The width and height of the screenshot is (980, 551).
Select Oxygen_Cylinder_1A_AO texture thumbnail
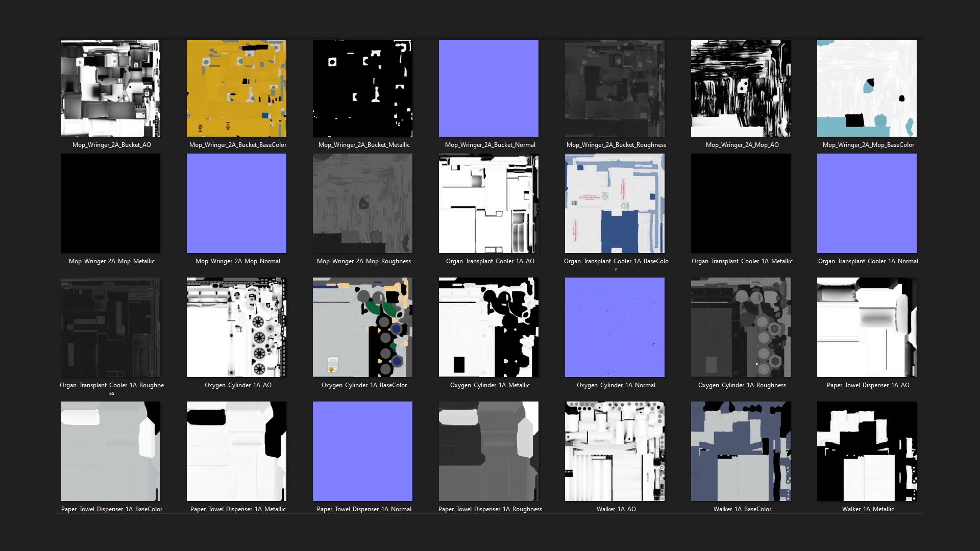(236, 327)
